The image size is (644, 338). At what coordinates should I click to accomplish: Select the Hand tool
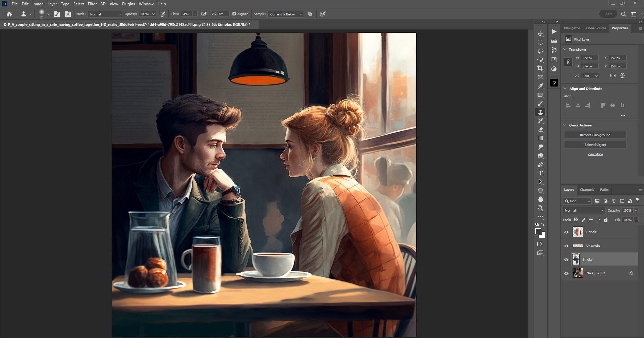click(x=540, y=199)
